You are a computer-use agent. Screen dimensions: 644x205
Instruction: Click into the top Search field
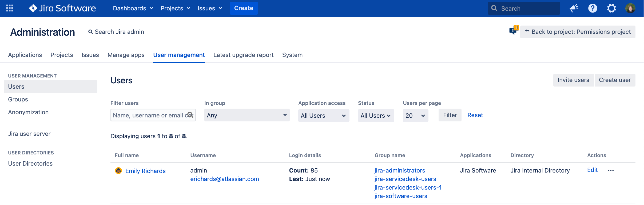tap(524, 8)
